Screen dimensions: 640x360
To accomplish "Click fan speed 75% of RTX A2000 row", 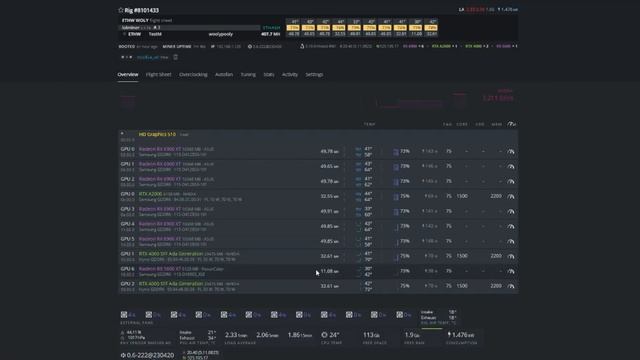I will tap(405, 196).
